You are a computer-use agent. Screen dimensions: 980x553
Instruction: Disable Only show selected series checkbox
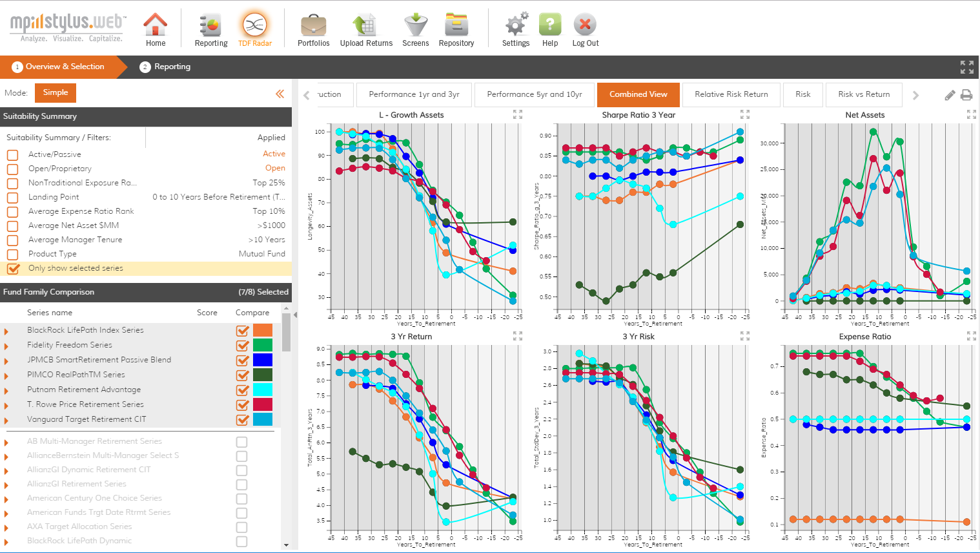(13, 268)
